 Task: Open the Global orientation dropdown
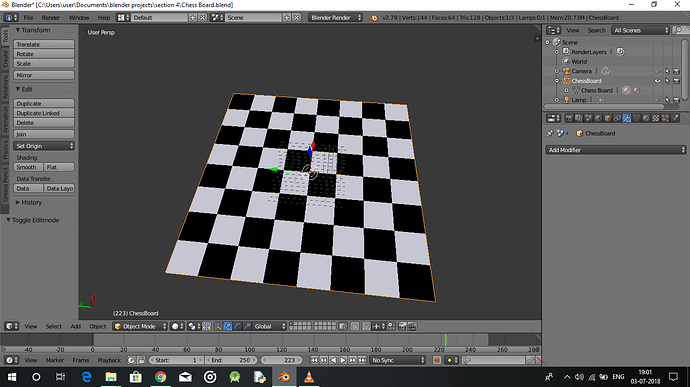[x=269, y=326]
